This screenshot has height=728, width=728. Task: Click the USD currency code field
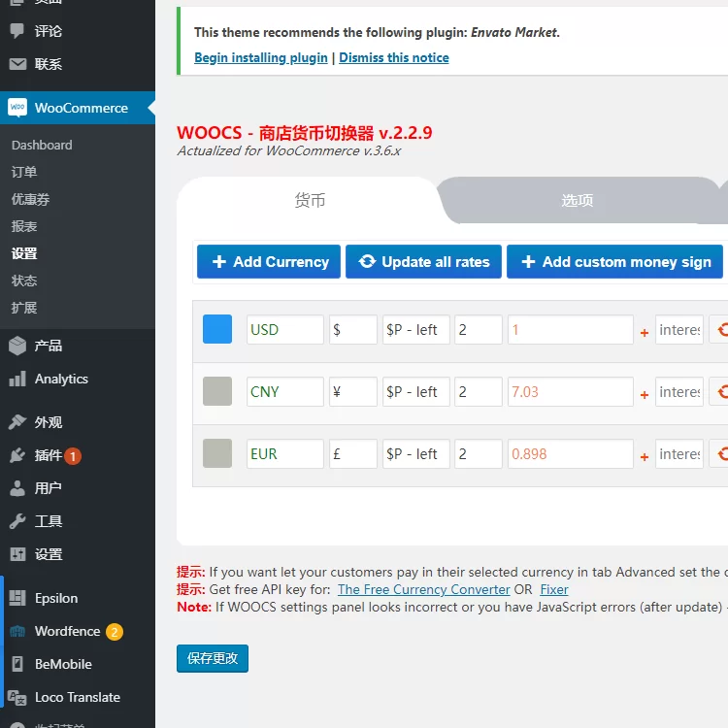coord(285,330)
